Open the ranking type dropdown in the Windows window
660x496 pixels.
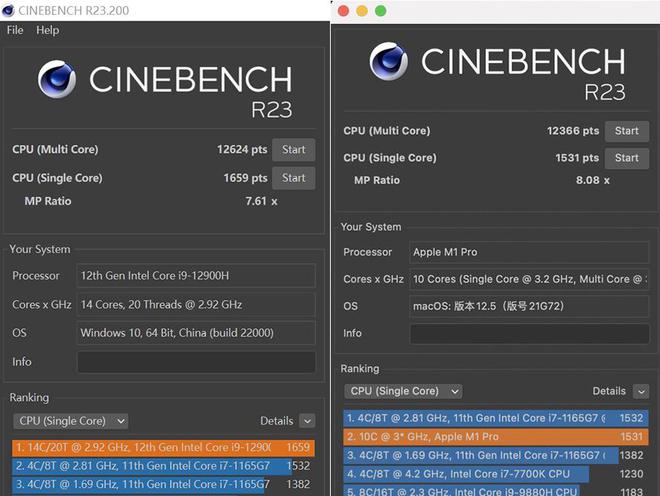[x=70, y=421]
